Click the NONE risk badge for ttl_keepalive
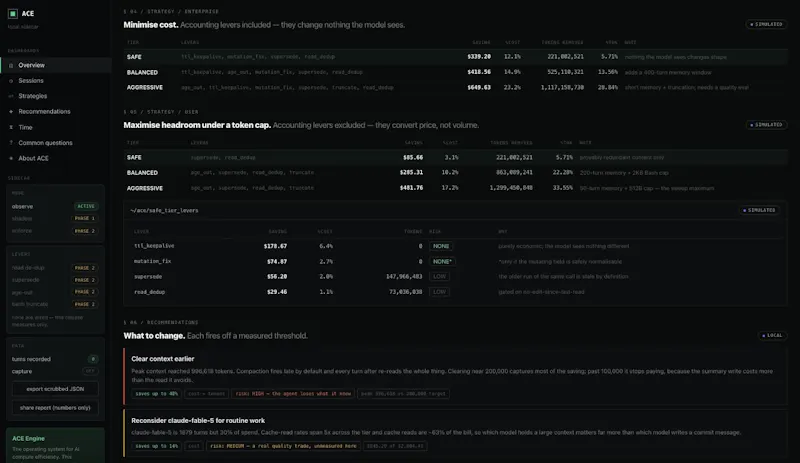Viewport: 800px width, 463px height. 441,246
